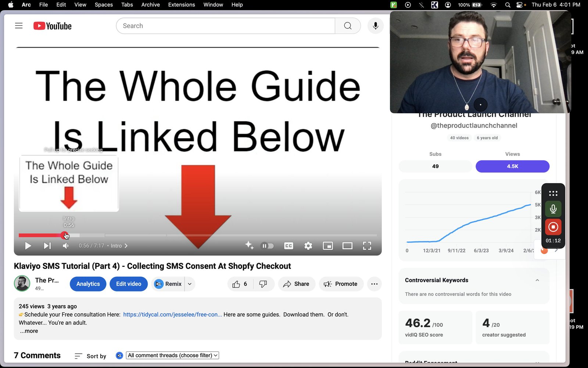Open the Archive menu
The image size is (588, 368).
151,5
